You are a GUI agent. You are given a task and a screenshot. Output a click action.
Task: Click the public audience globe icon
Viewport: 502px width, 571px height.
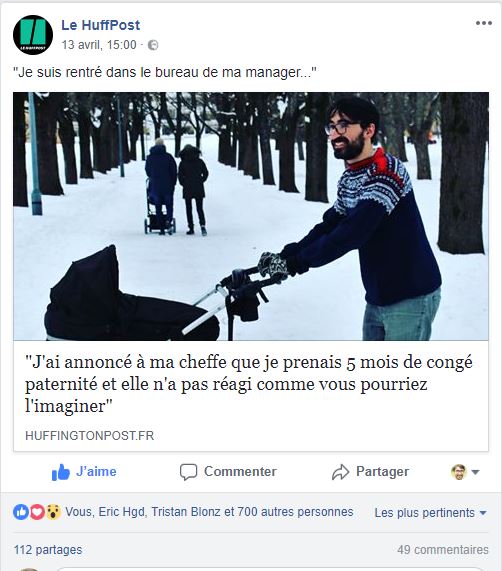coord(153,45)
